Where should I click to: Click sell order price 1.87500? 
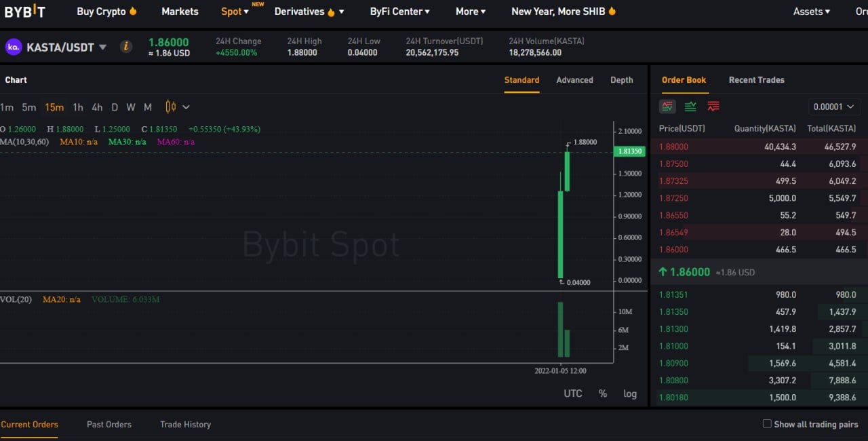(x=673, y=164)
